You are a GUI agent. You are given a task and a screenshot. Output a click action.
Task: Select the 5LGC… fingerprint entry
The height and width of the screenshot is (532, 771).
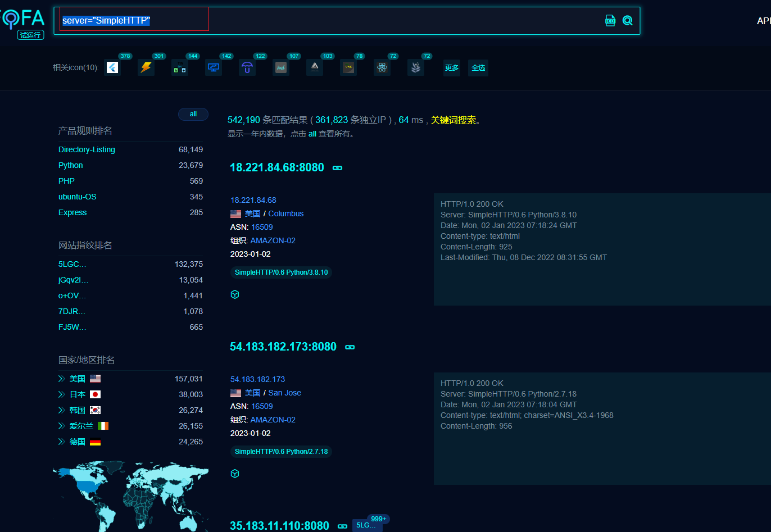pyautogui.click(x=72, y=264)
